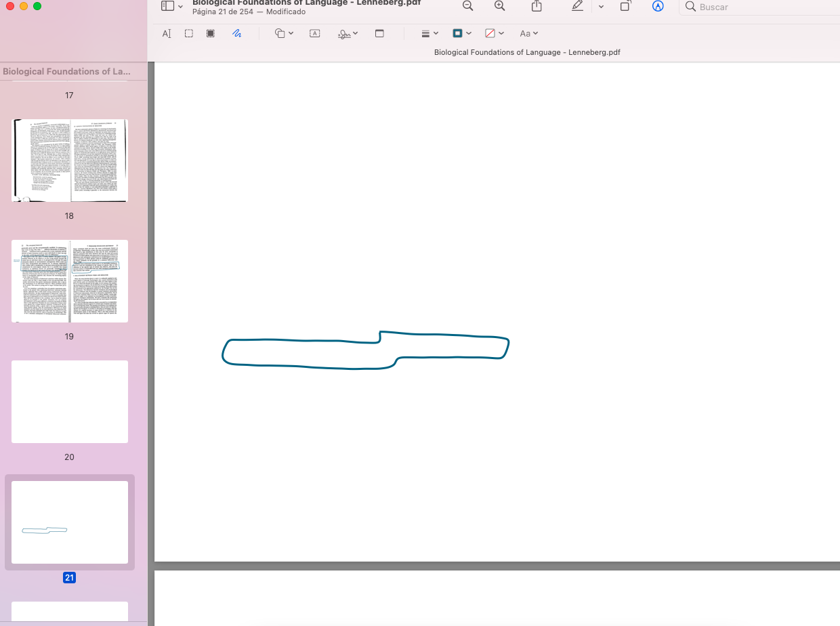Viewport: 840px width, 626px height.
Task: Toggle the redact selection tool
Action: point(211,33)
